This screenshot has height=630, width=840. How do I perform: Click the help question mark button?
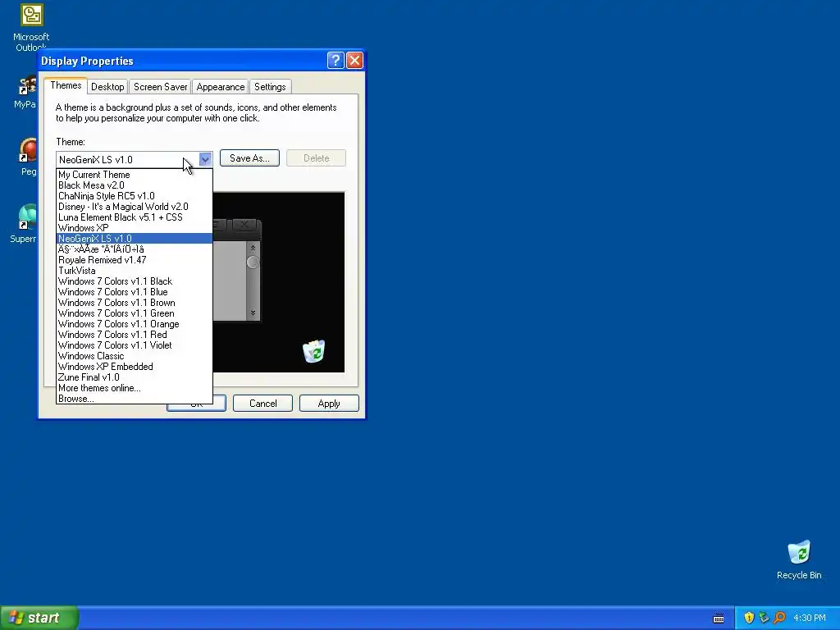[336, 60]
